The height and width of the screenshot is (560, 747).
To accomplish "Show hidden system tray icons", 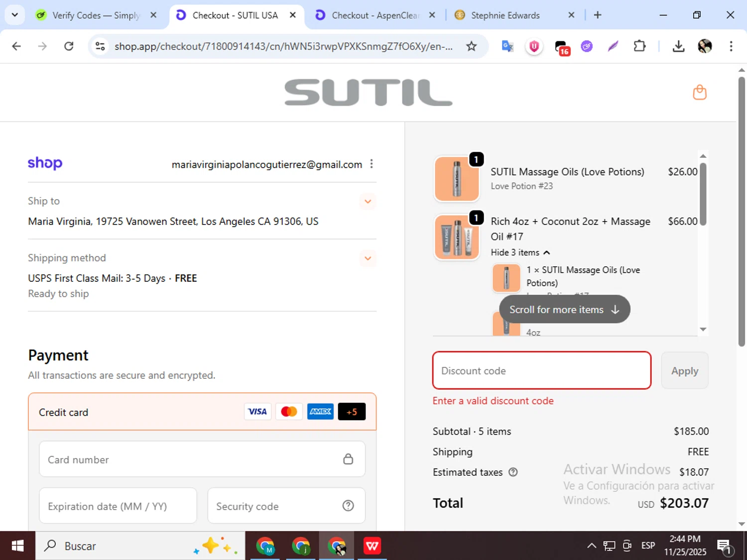I will pyautogui.click(x=591, y=546).
